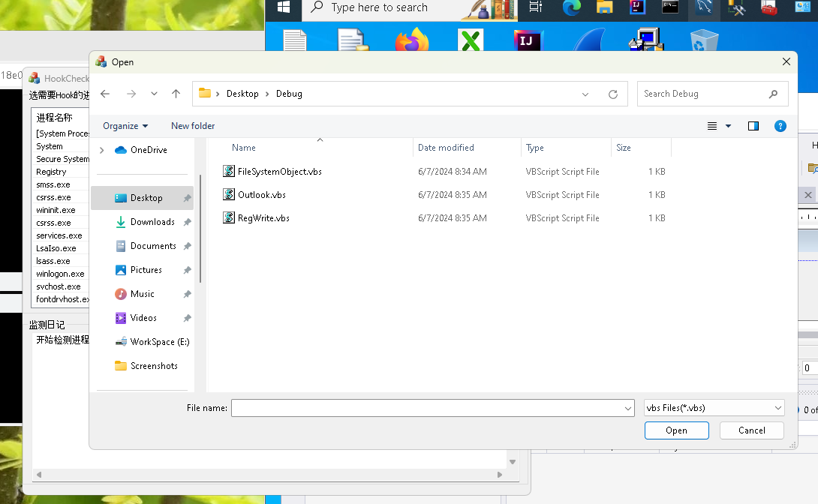The image size is (818, 504).
Task: Open IntelliJ IDEA from taskbar
Action: click(x=637, y=7)
